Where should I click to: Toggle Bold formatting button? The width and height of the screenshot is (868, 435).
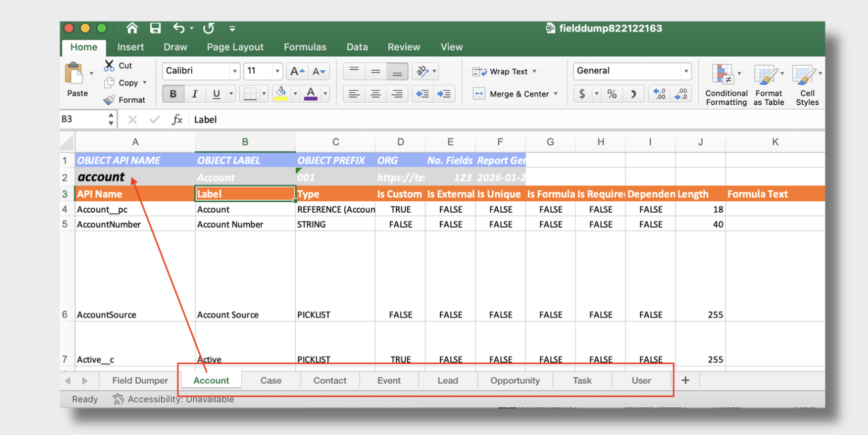[173, 94]
